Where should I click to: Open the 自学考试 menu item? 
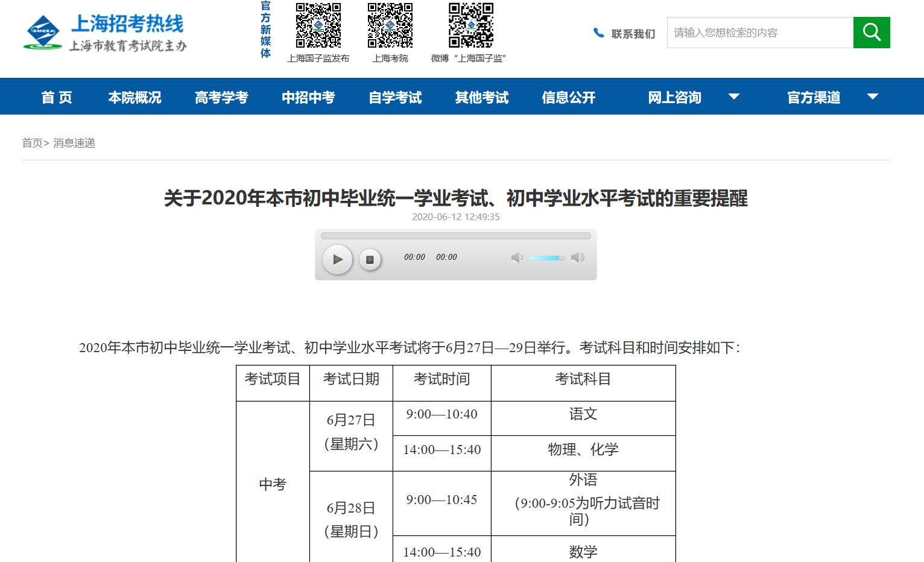coord(395,97)
